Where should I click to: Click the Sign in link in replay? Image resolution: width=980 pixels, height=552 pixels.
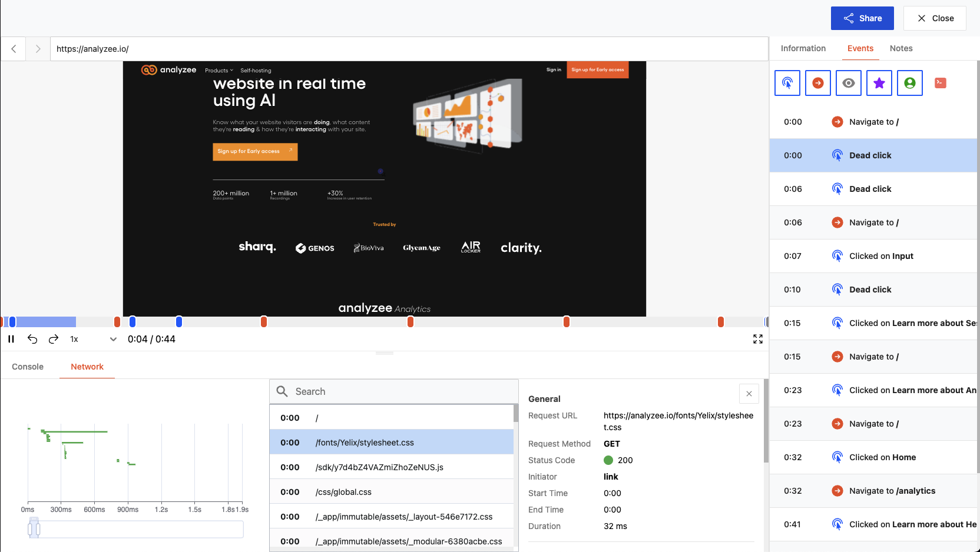coord(554,69)
